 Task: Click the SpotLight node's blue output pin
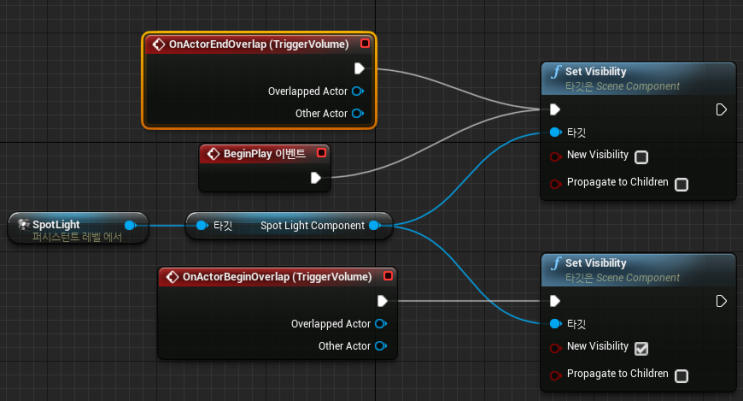point(130,225)
